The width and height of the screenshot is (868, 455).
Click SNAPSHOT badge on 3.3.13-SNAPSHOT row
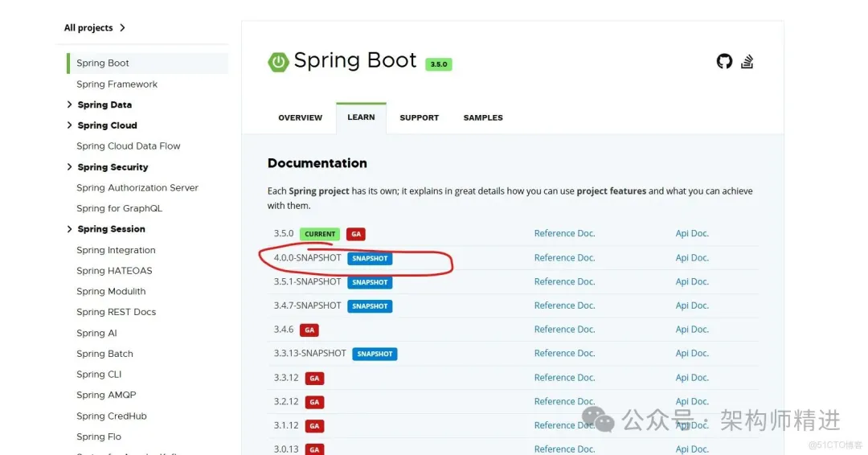(375, 354)
